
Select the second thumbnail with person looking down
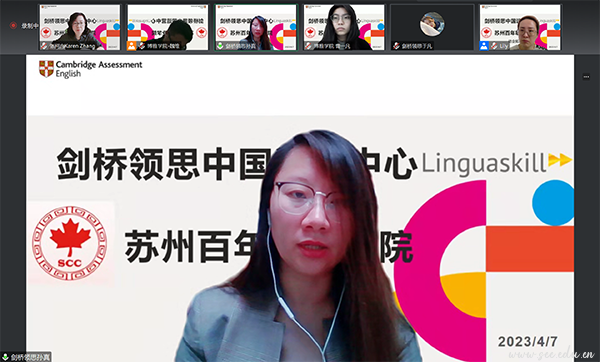click(x=168, y=27)
